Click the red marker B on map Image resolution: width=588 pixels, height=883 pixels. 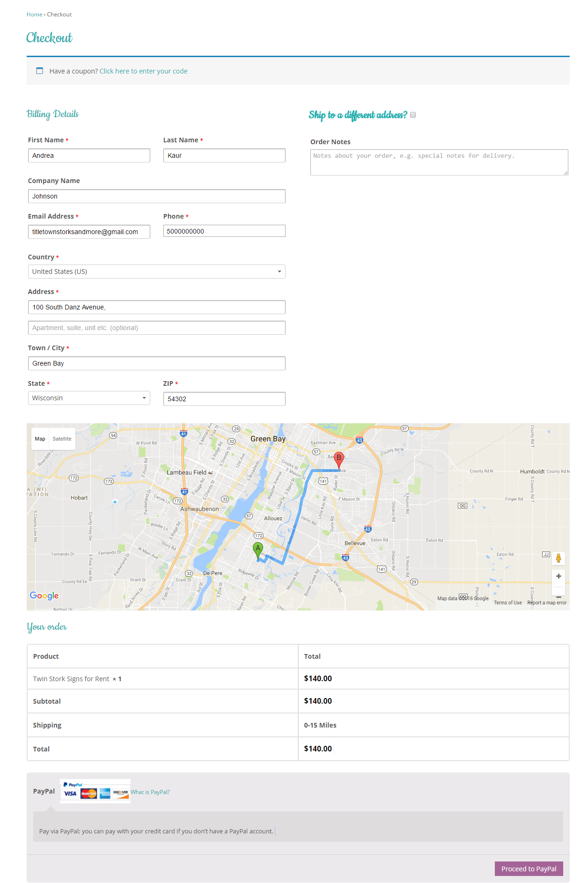(x=339, y=460)
